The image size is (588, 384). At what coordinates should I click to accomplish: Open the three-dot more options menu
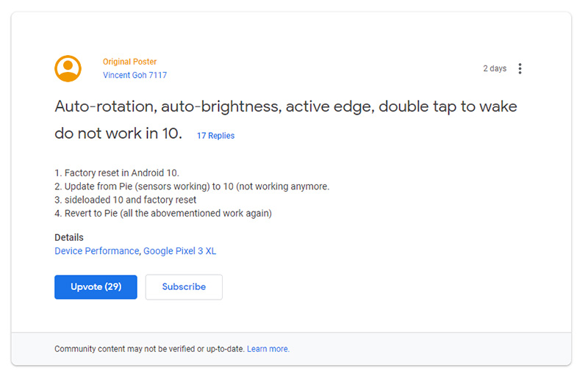520,68
